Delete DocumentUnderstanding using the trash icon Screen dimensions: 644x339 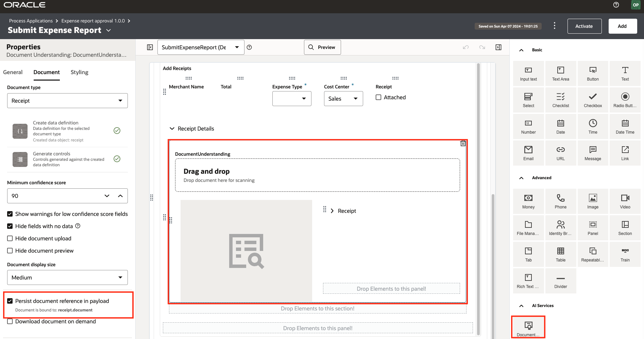(463, 143)
